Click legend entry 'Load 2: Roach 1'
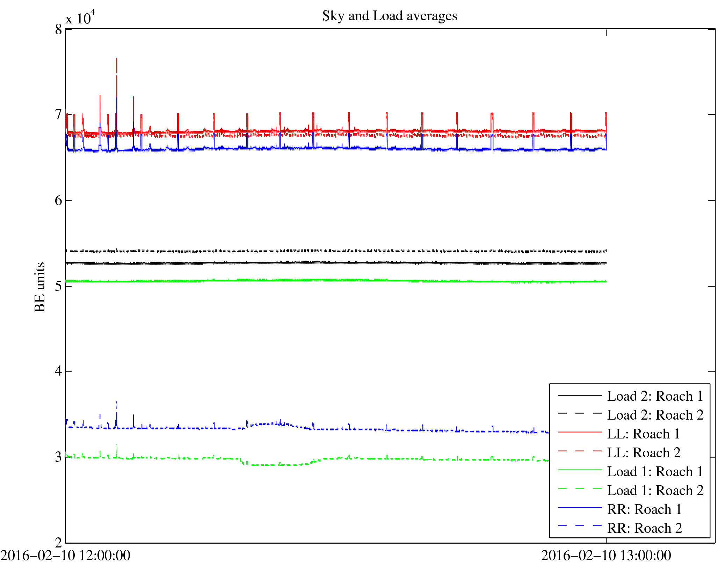This screenshot has width=725, height=588. (655, 396)
